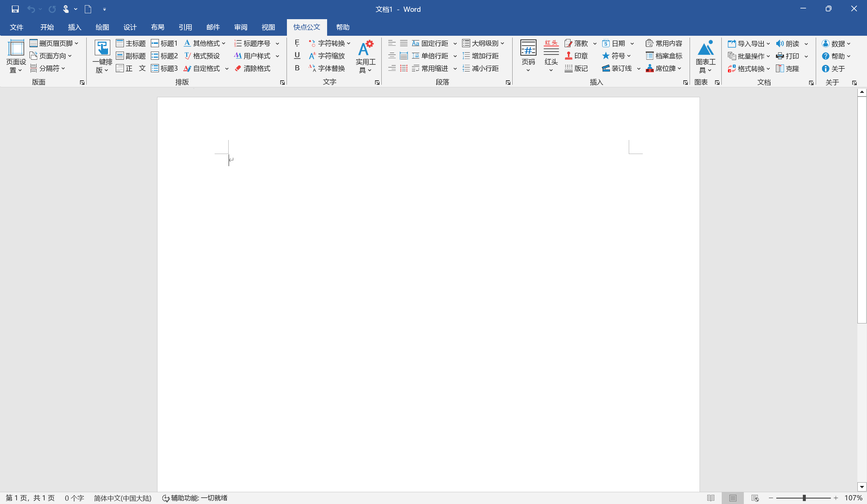This screenshot has height=504, width=867.
Task: Expand 删页眉页脚 dropdown
Action: (x=76, y=43)
